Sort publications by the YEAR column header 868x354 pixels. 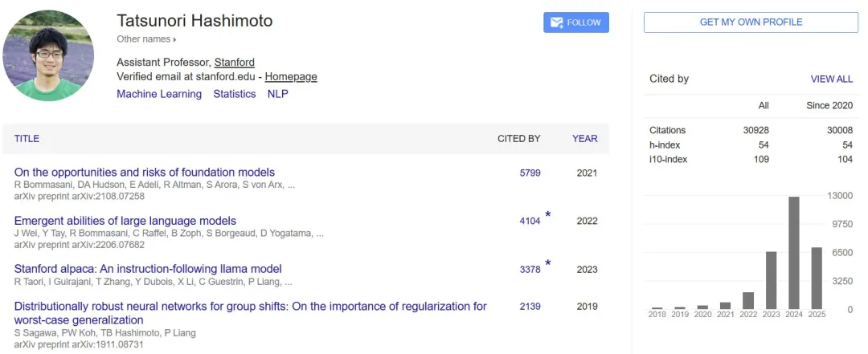pos(584,139)
